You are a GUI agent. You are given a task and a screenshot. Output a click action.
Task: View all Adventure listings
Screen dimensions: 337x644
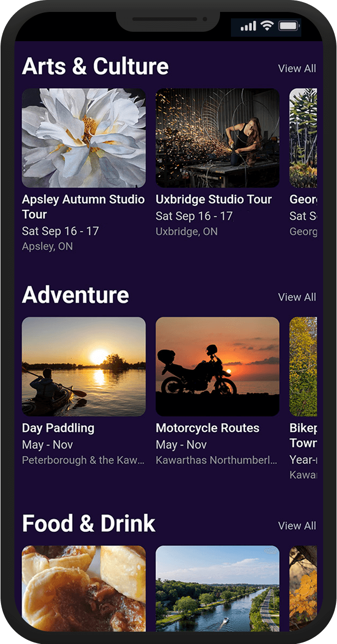297,297
